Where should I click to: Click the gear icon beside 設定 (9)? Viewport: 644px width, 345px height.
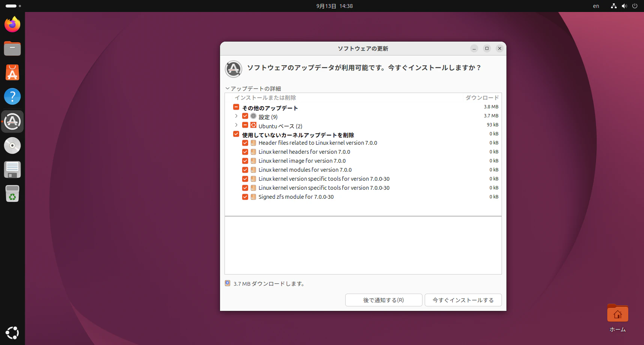point(253,116)
